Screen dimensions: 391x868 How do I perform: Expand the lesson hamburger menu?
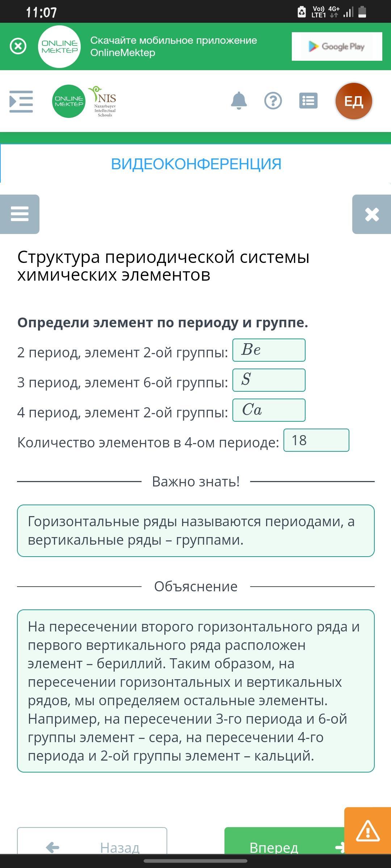(x=20, y=214)
